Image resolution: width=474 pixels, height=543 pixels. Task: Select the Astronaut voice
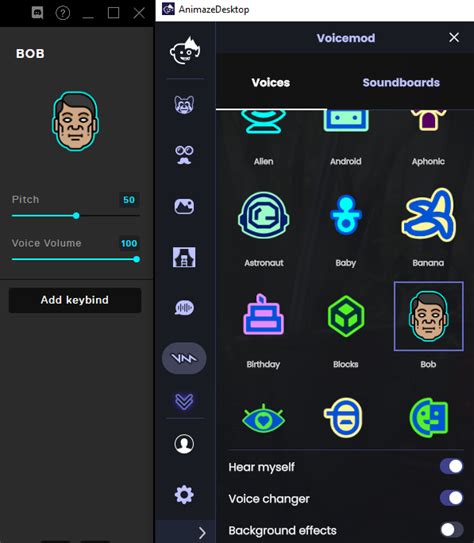point(263,215)
